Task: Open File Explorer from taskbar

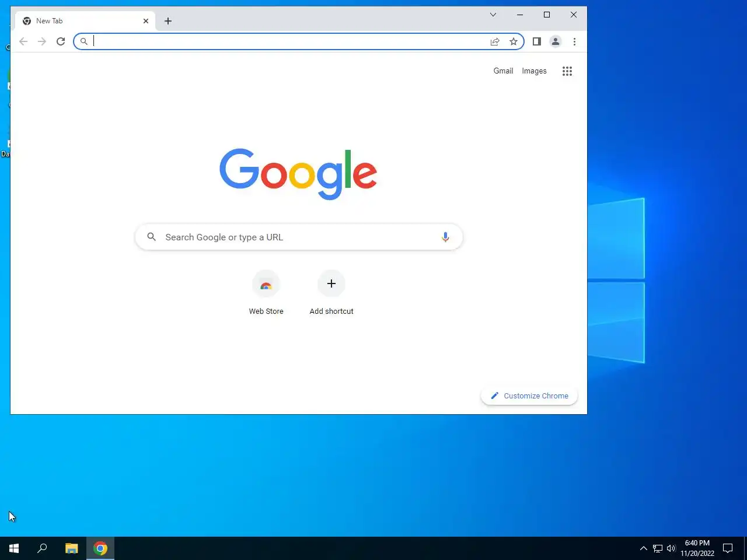Action: [71, 548]
